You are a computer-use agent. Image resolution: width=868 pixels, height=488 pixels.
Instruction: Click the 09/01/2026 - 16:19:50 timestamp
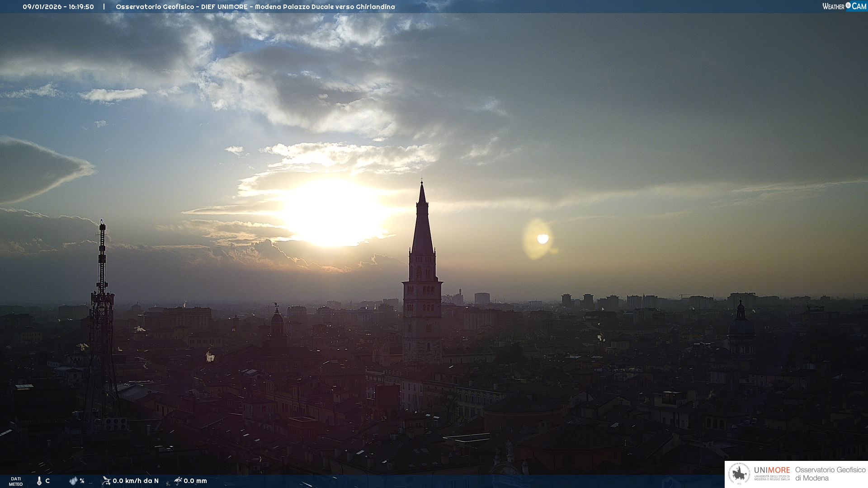pos(58,7)
